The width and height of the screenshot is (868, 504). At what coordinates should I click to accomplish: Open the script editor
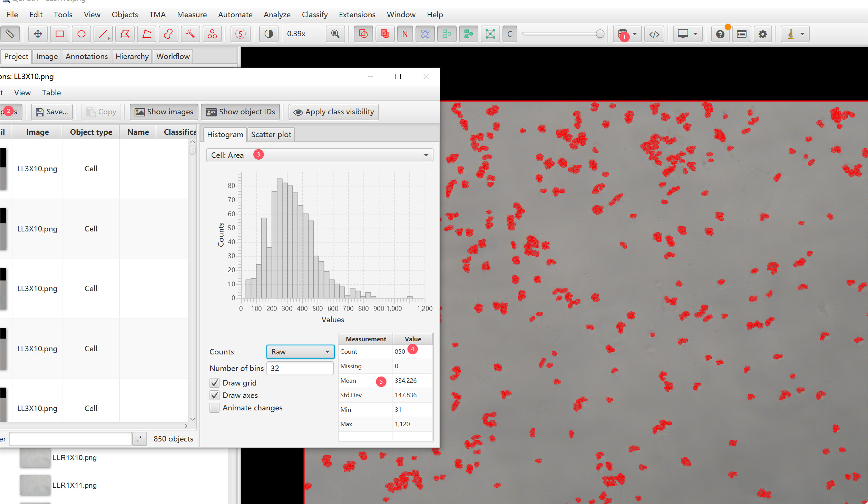[654, 34]
